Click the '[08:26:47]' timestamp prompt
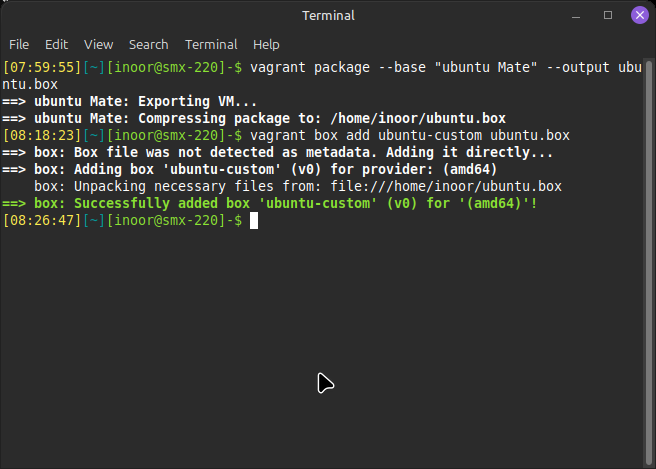 point(42,220)
